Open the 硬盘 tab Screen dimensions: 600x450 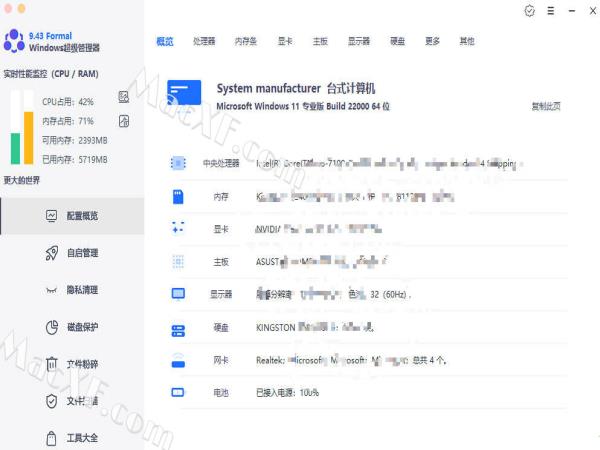point(398,41)
